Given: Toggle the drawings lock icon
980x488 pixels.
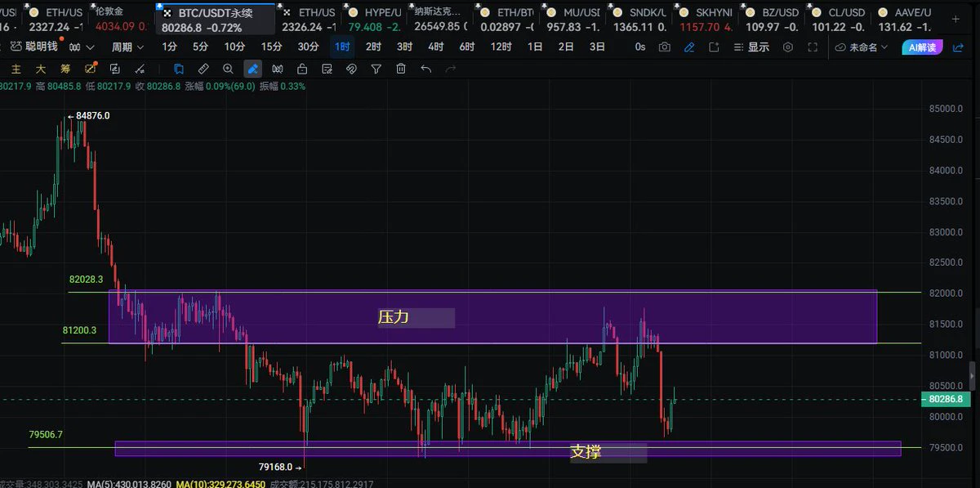Looking at the screenshot, I should [302, 69].
